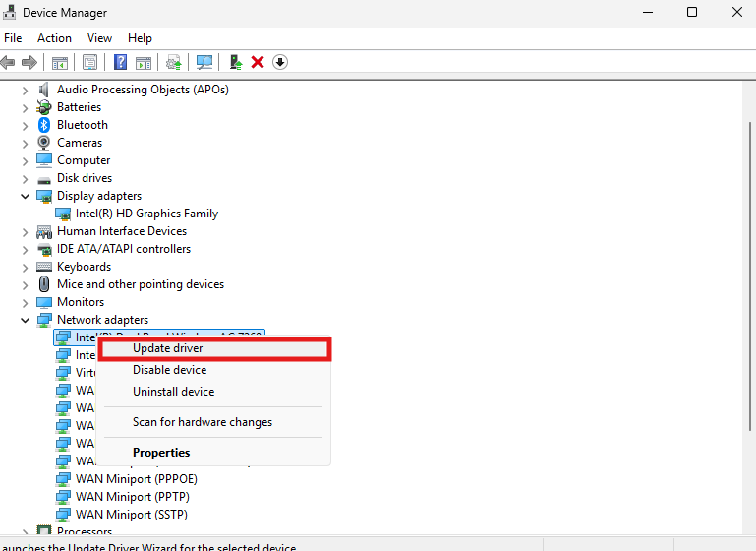Viewport: 756px width, 551px height.
Task: Click the blue Help question-mark icon
Action: [120, 62]
